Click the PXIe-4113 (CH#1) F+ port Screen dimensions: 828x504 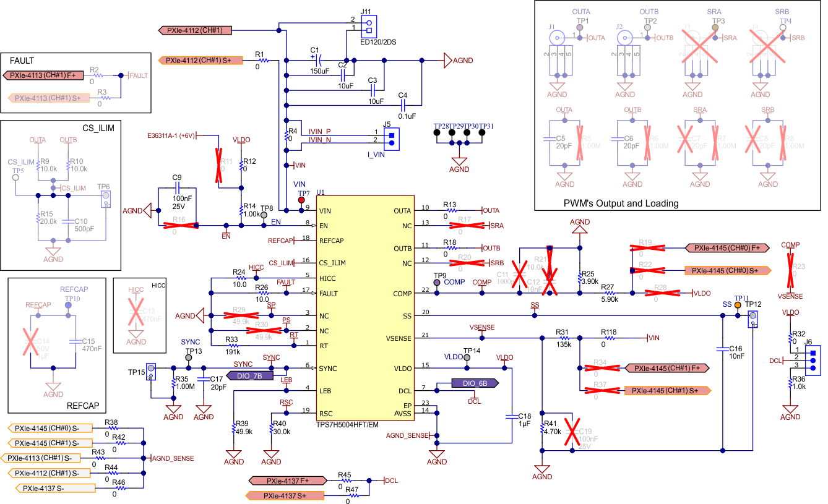(x=43, y=75)
